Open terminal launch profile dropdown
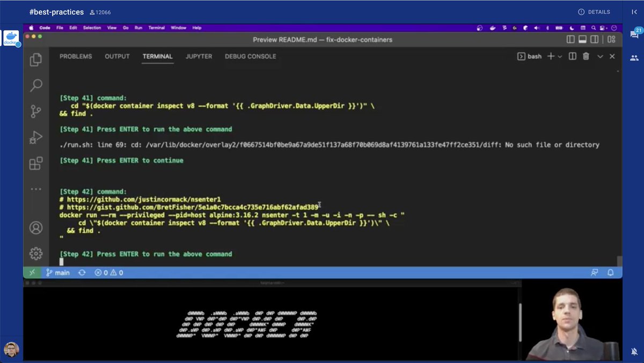The height and width of the screenshot is (363, 644). click(560, 56)
